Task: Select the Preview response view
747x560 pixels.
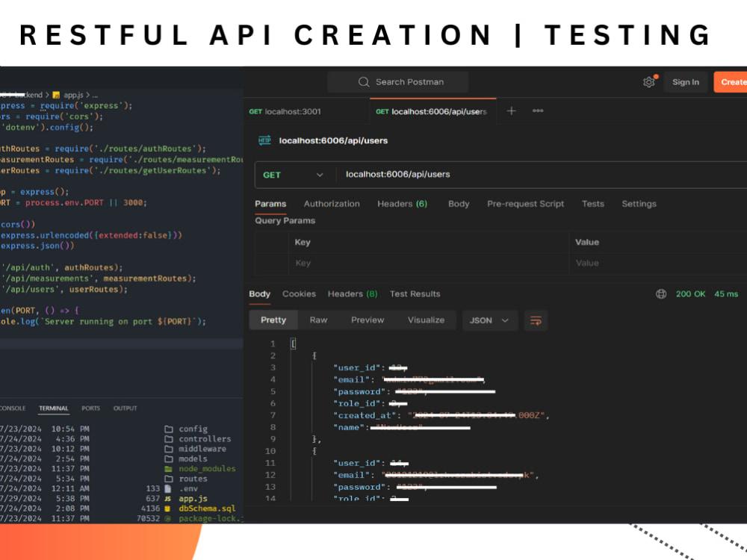Action: pyautogui.click(x=368, y=320)
